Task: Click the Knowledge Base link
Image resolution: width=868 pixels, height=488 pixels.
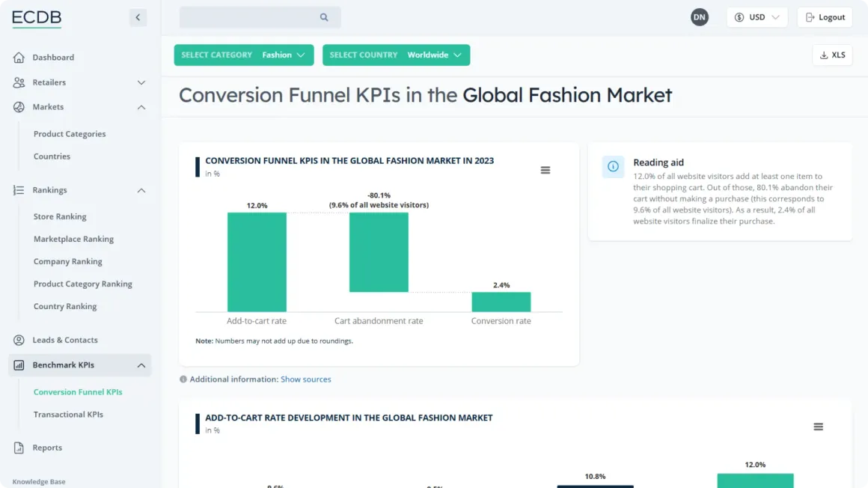Action: click(x=39, y=482)
